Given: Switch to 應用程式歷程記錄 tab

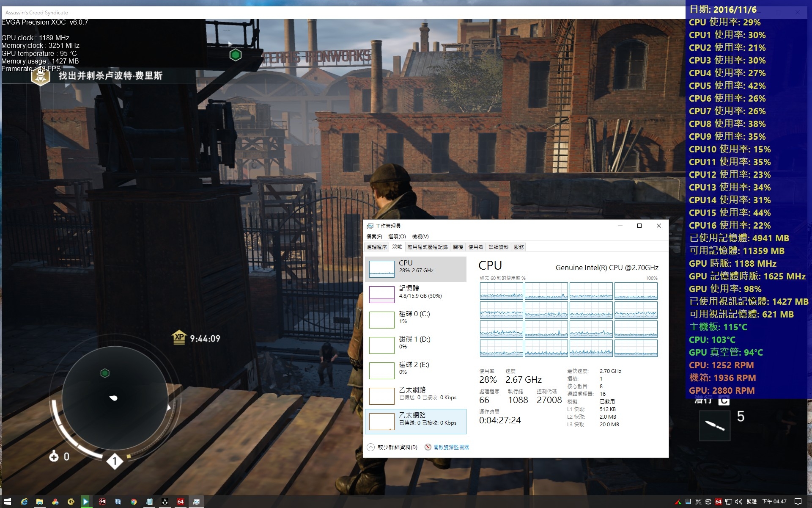Looking at the screenshot, I should pyautogui.click(x=428, y=247).
